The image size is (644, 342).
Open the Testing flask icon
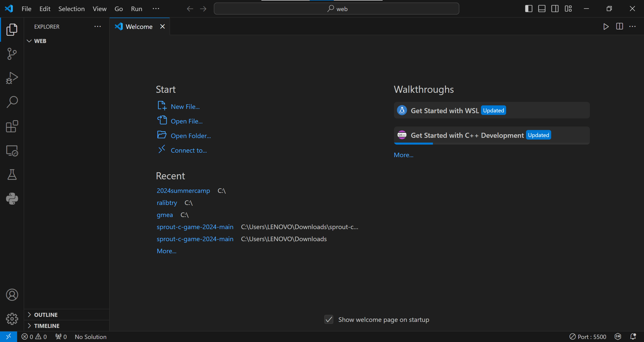point(12,175)
